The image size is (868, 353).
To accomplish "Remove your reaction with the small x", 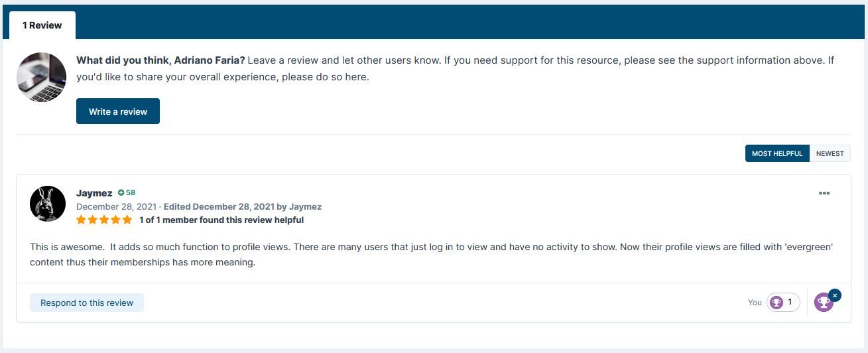I will (835, 295).
